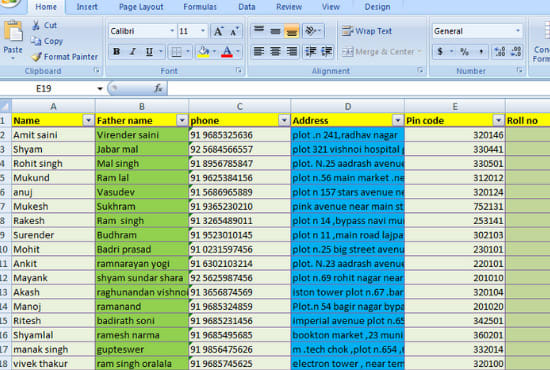
Task: Switch to the Data tab
Action: (x=247, y=7)
